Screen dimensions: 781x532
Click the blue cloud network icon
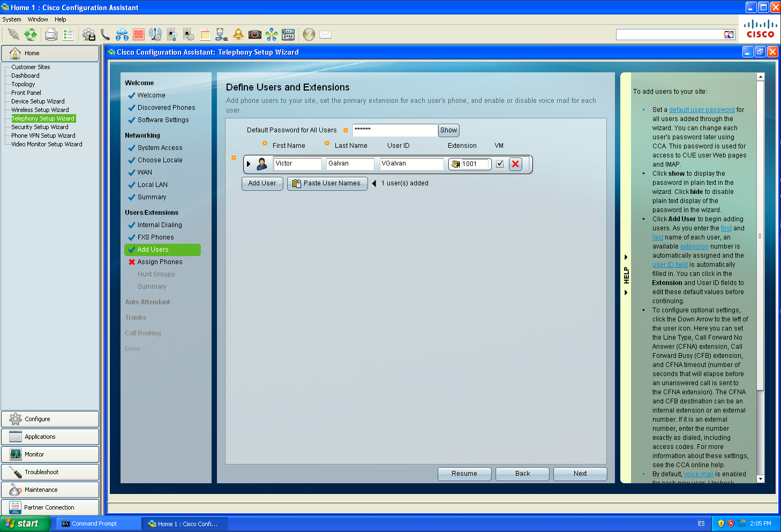(x=122, y=35)
